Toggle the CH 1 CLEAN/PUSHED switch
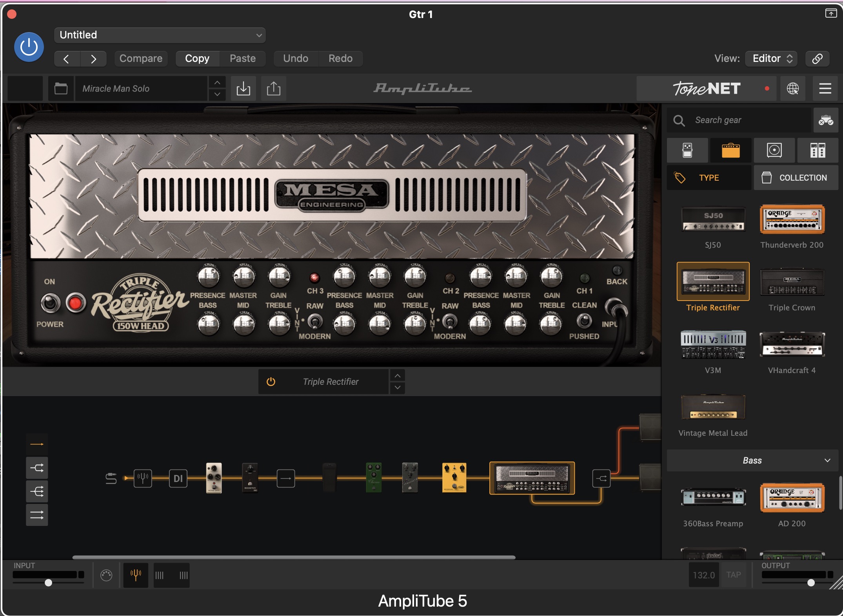This screenshot has height=616, width=843. pos(584,321)
